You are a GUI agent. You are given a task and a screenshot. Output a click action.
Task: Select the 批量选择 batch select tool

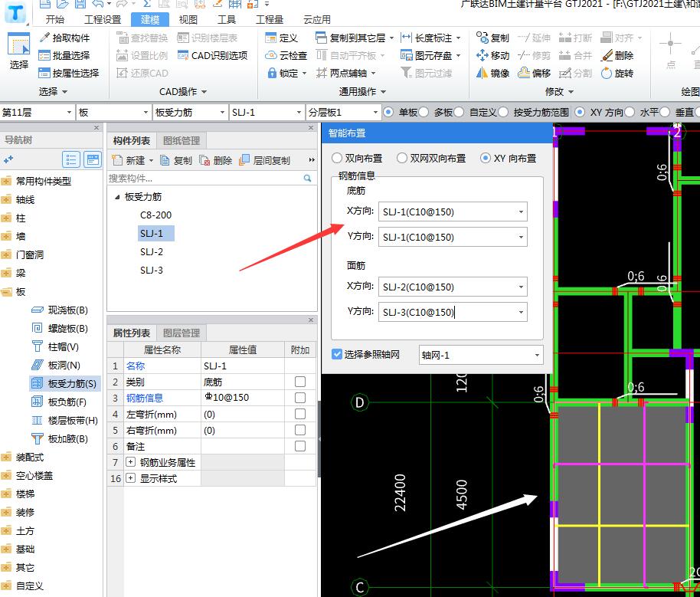[x=64, y=55]
